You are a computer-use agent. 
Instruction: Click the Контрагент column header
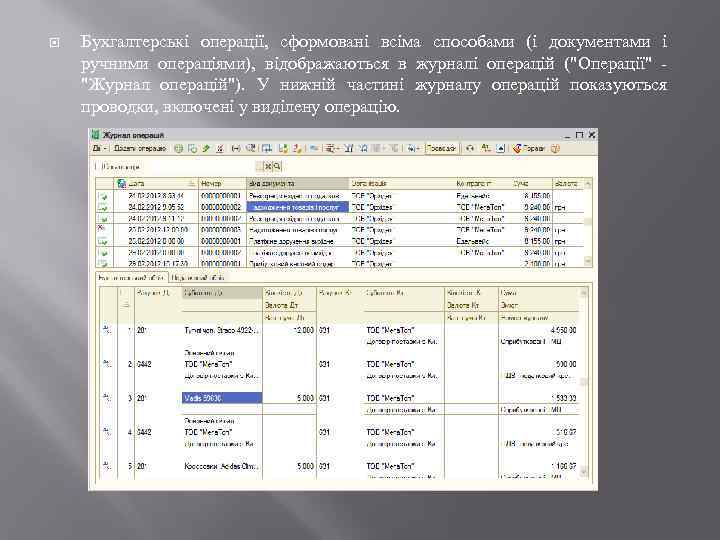click(x=483, y=184)
